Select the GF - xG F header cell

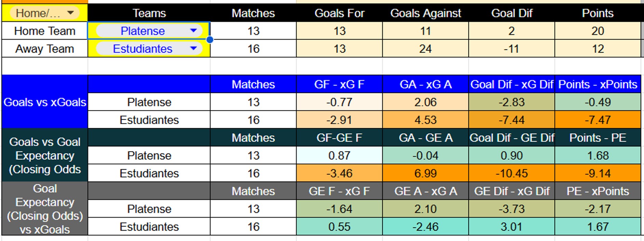(339, 84)
